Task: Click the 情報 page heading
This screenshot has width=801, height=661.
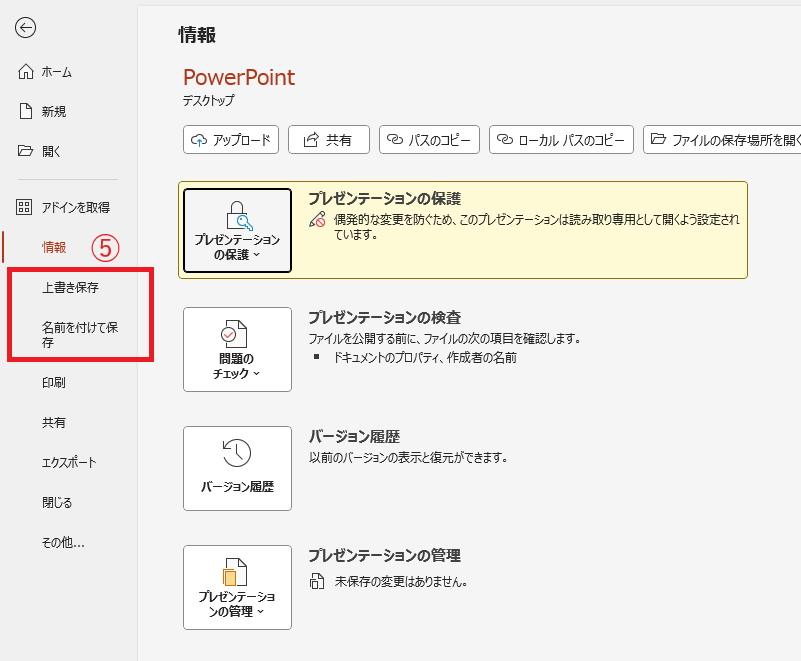Action: pos(197,35)
